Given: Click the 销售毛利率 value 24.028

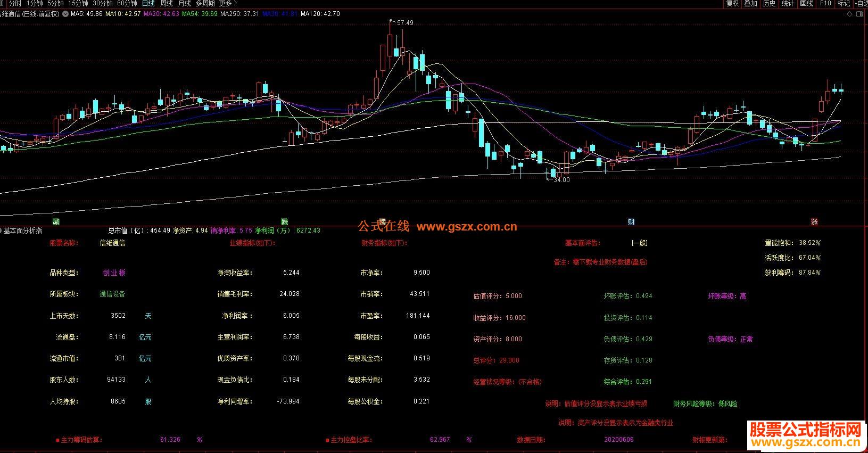Looking at the screenshot, I should coord(289,294).
